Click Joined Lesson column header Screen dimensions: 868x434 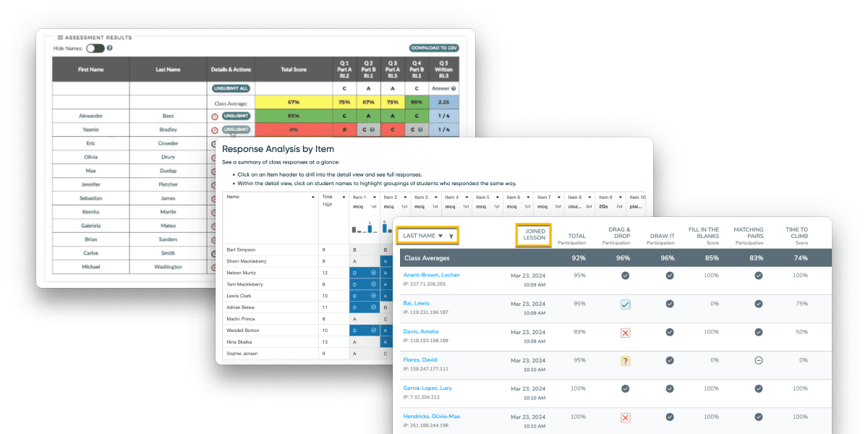pos(535,235)
